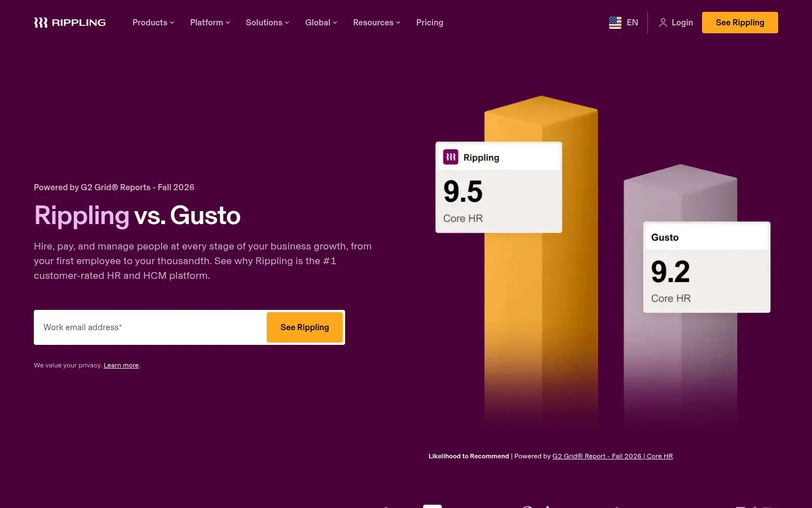Click the Rippling 9.5 Core HR card
This screenshot has height=508, width=812.
click(498, 187)
